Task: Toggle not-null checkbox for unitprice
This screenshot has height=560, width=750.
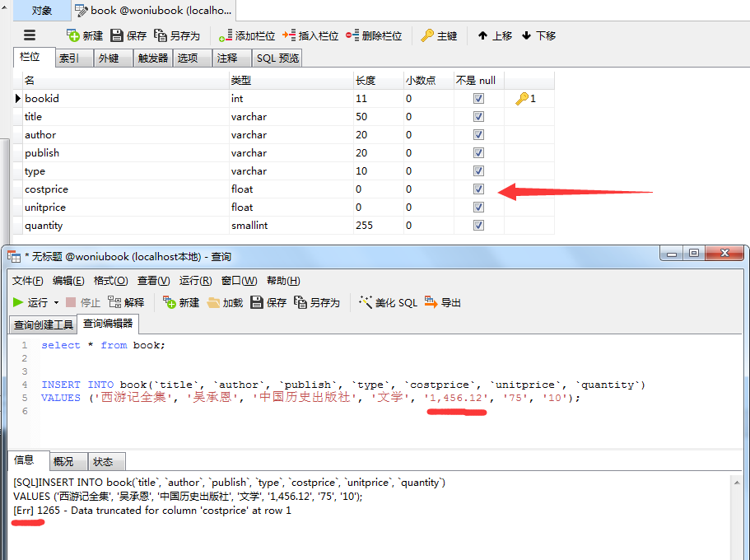Action: [x=478, y=207]
